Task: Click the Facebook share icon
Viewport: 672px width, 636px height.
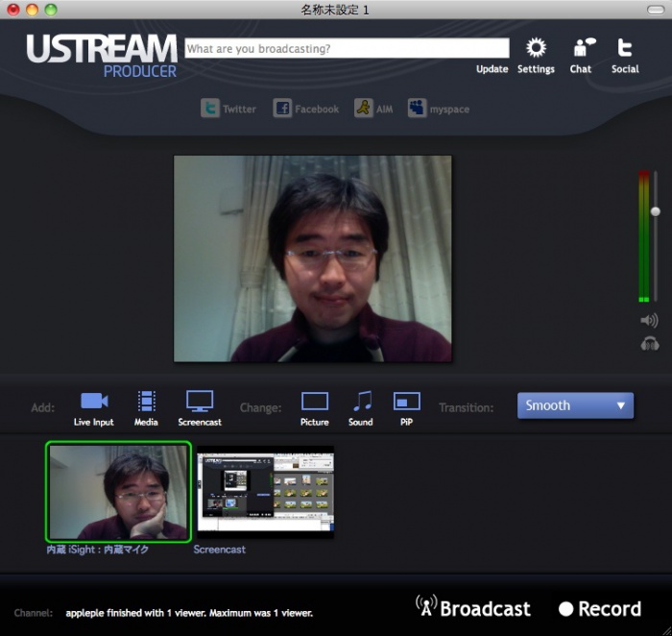Action: point(282,108)
